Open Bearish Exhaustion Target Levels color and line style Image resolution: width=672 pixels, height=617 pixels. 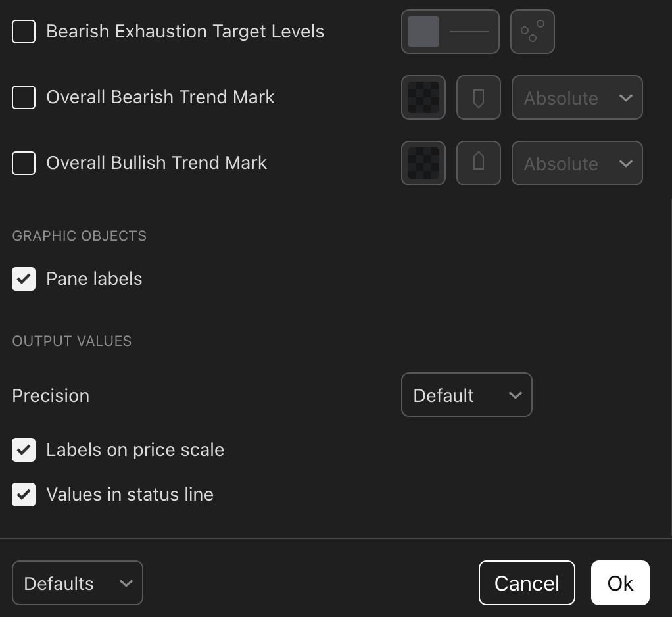click(450, 32)
